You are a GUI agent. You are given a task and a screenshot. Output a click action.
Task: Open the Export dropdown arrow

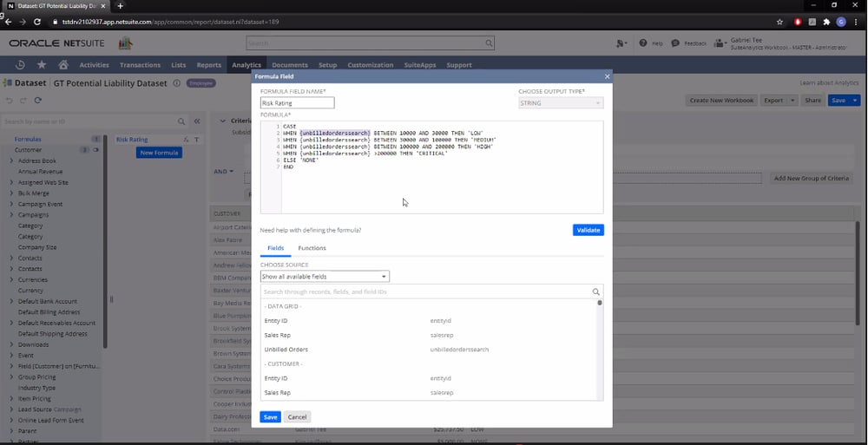tap(792, 100)
